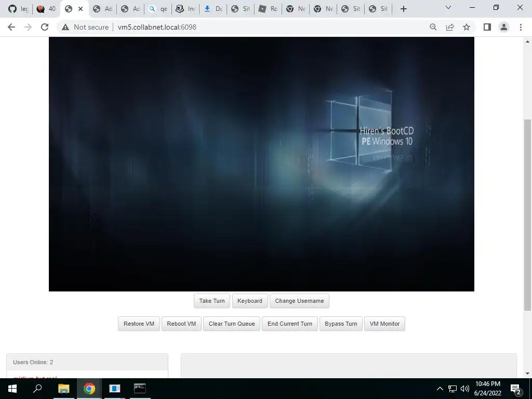This screenshot has width=532, height=399.
Task: Click End Current Turn button
Action: click(290, 324)
